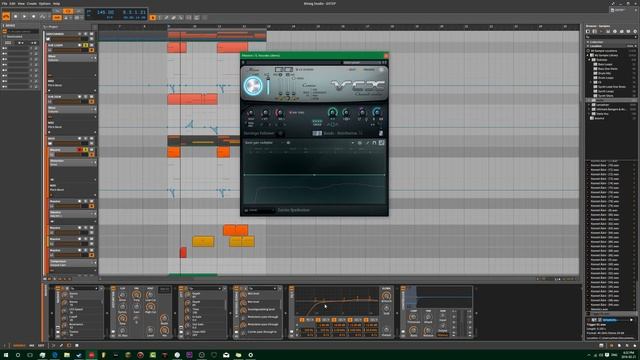Toggle the red record-arm on Massive track
The height and width of the screenshot is (360, 640).
pos(80,150)
